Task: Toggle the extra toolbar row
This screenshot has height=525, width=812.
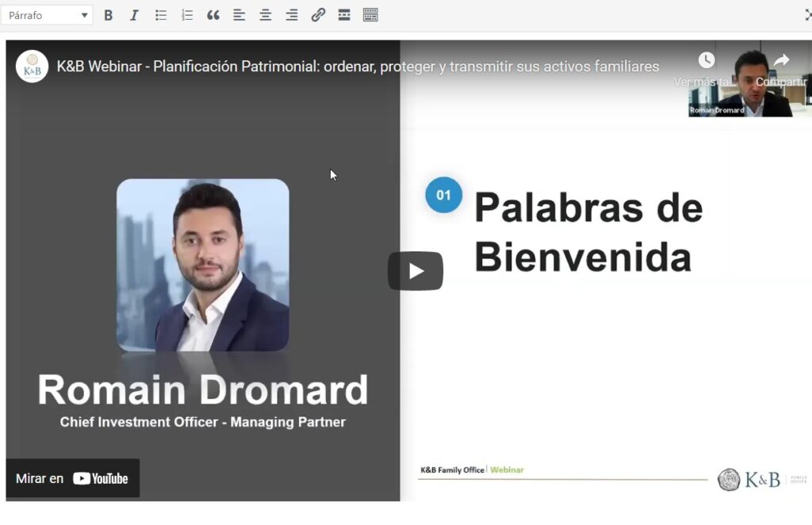Action: 370,15
